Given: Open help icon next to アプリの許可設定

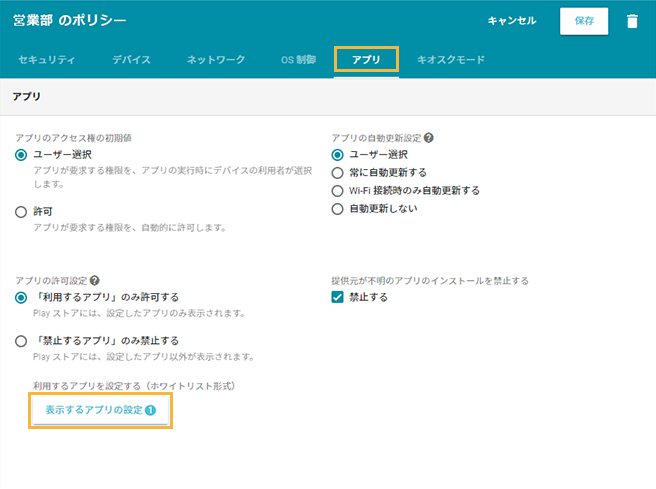Looking at the screenshot, I should pos(95,280).
